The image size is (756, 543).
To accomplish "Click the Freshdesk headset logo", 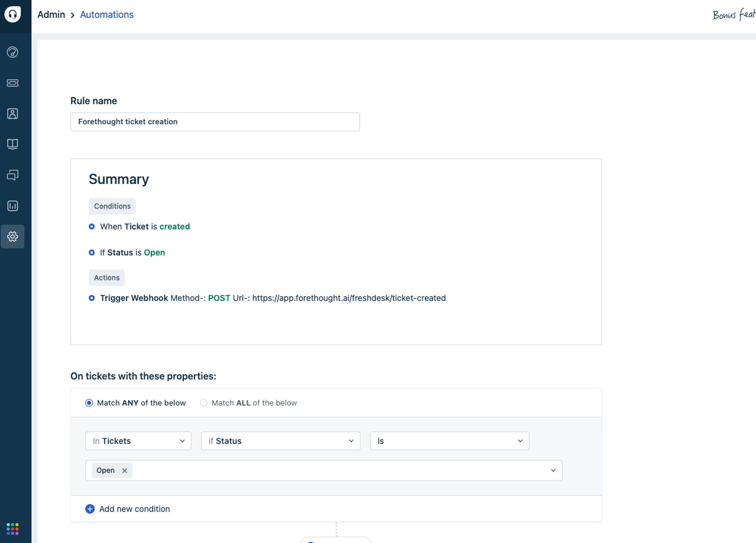I will [12, 14].
